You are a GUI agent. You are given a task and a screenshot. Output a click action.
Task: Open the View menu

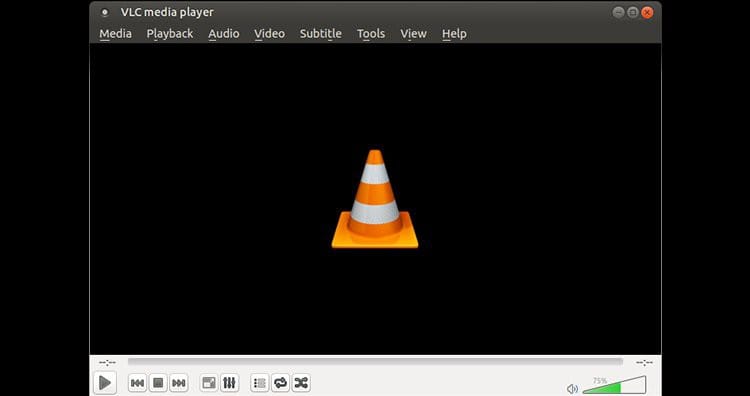click(x=413, y=33)
